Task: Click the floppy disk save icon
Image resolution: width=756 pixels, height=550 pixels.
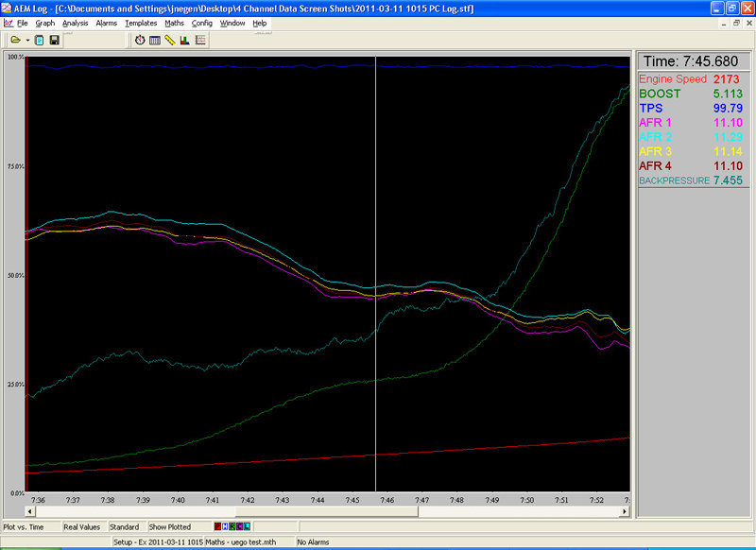Action: (55, 40)
